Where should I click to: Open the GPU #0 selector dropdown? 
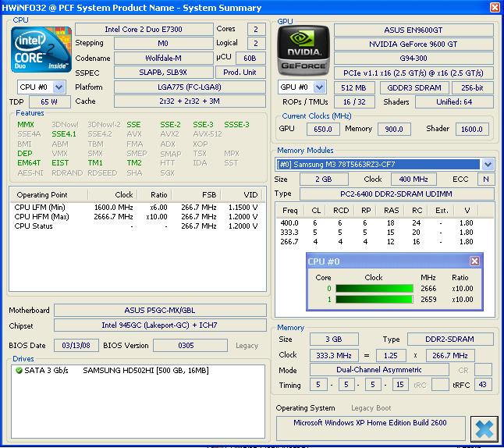pos(319,87)
